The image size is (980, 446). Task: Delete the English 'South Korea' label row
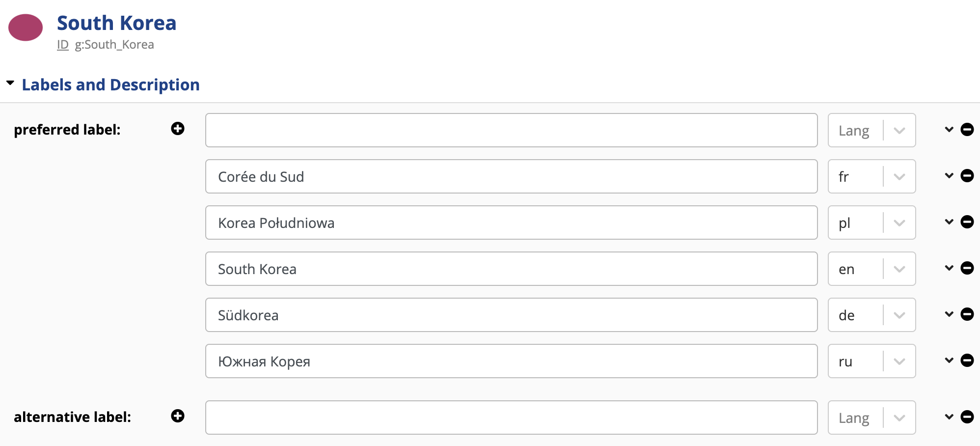click(x=967, y=268)
